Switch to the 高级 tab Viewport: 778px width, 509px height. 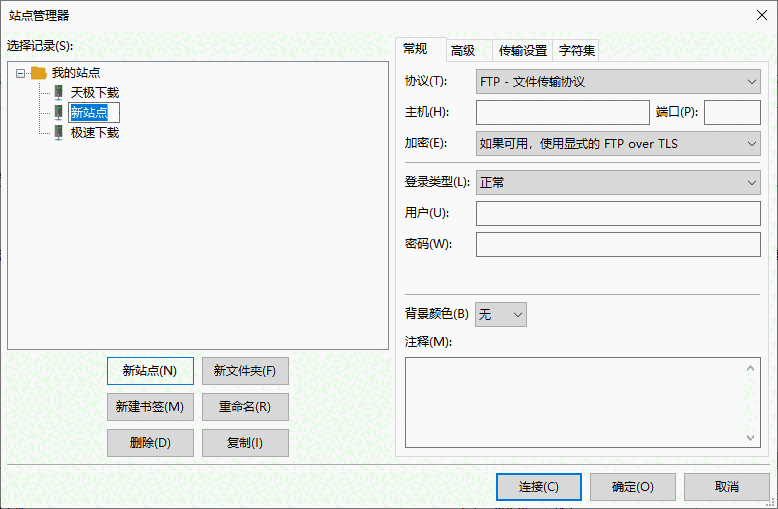pos(468,50)
